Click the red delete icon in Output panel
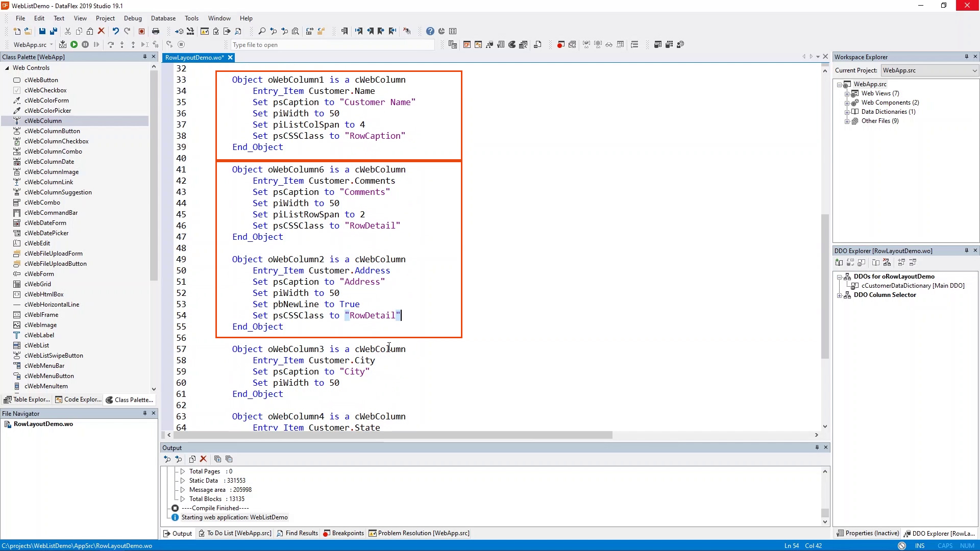 [x=203, y=459]
